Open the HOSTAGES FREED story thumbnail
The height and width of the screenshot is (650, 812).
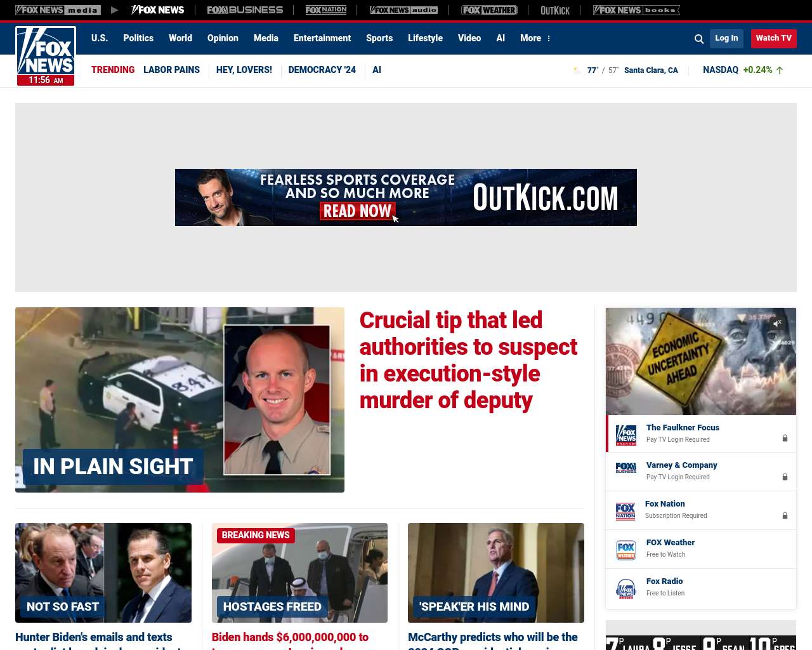[299, 573]
